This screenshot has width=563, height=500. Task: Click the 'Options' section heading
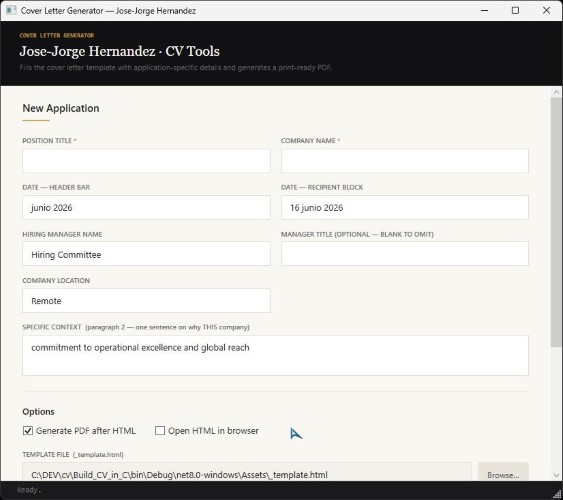click(38, 412)
